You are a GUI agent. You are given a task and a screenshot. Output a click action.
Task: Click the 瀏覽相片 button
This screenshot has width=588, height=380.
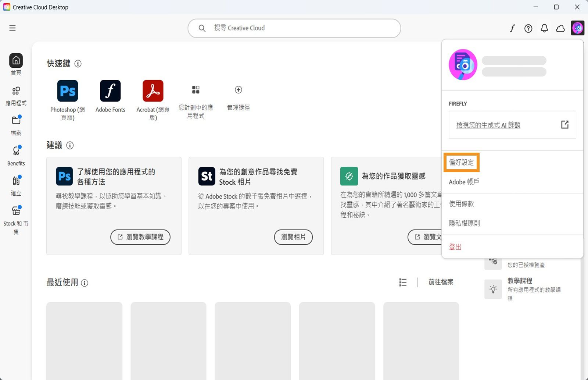[x=293, y=237]
